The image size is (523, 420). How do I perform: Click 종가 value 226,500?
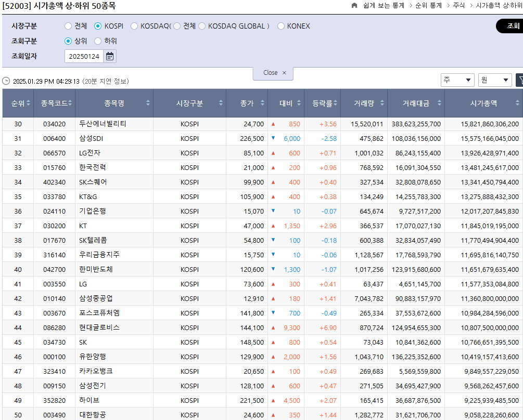[252, 139]
